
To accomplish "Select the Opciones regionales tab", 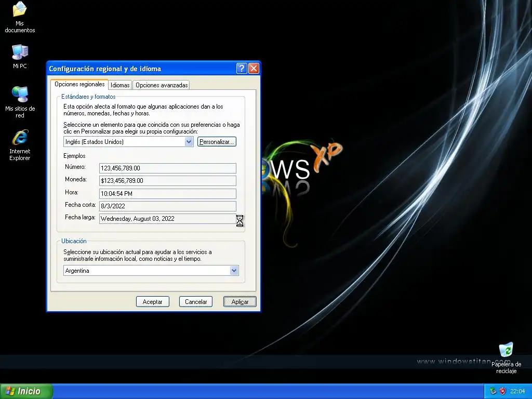I will tap(79, 84).
